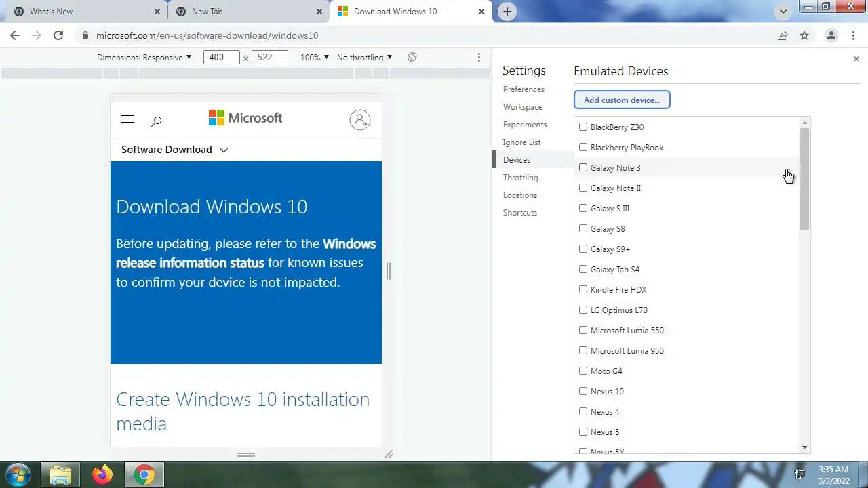Open the 100% zoom dropdown
The width and height of the screenshot is (868, 488).
(315, 58)
